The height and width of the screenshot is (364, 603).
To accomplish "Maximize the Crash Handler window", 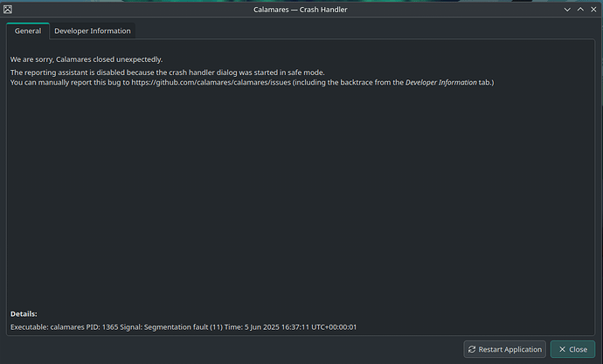I will point(580,10).
